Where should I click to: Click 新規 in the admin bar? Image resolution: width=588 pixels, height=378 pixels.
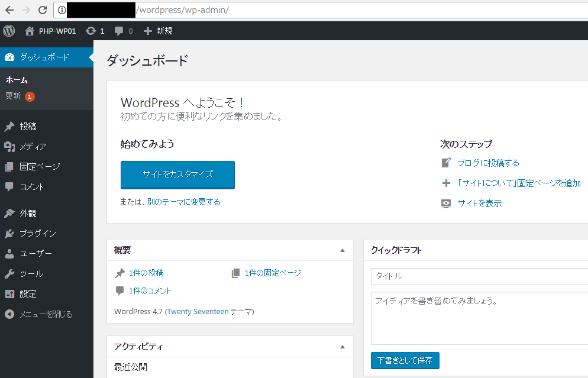coord(164,31)
